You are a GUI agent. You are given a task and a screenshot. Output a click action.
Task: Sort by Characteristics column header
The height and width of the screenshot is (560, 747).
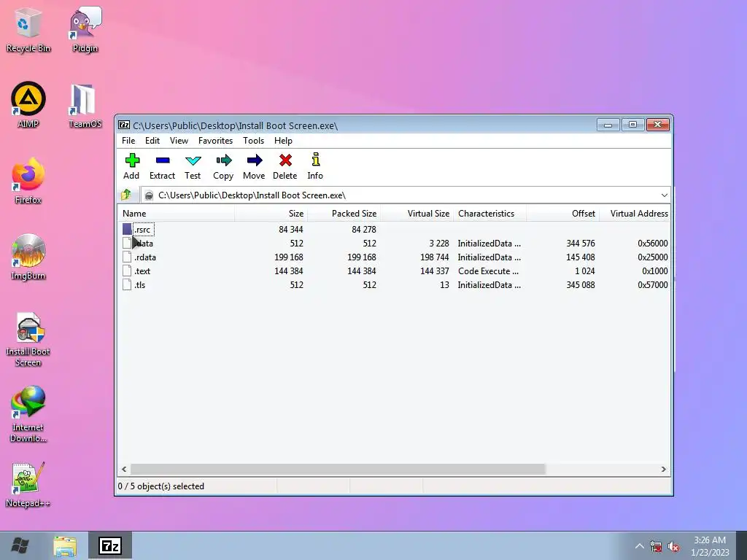pos(489,214)
